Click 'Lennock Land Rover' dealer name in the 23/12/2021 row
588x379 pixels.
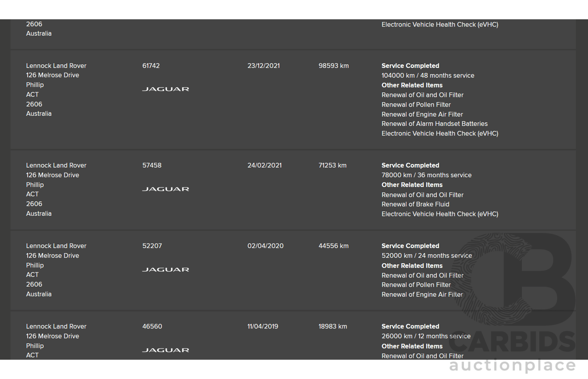click(x=56, y=66)
